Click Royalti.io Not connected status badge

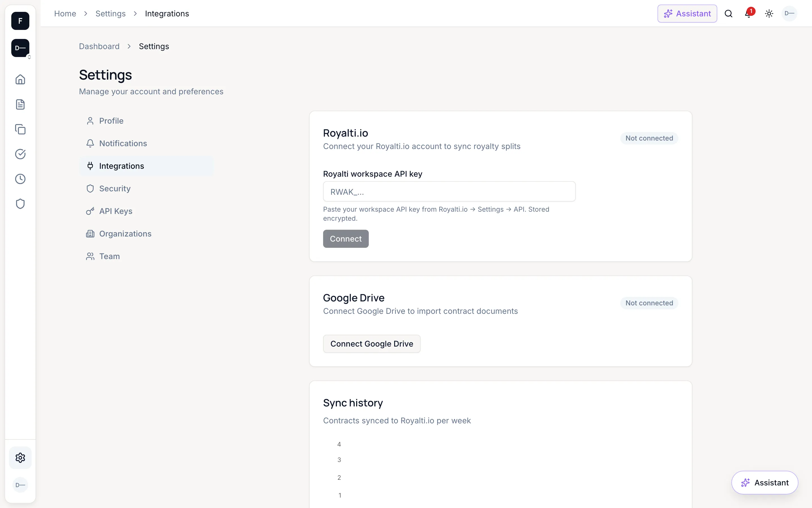(x=649, y=138)
